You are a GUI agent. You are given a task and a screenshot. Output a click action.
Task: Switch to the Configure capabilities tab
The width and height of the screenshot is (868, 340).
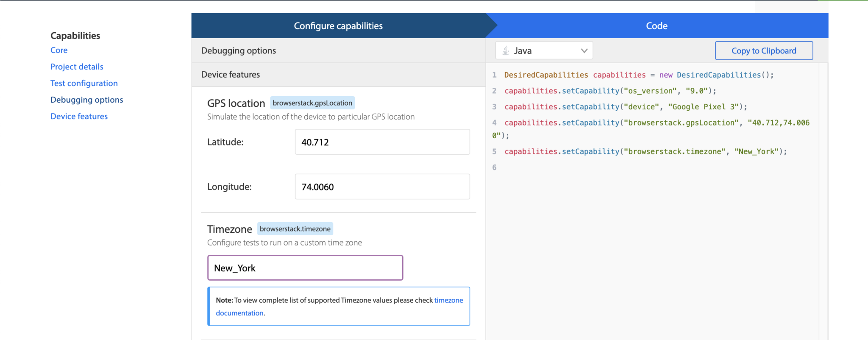pos(338,26)
